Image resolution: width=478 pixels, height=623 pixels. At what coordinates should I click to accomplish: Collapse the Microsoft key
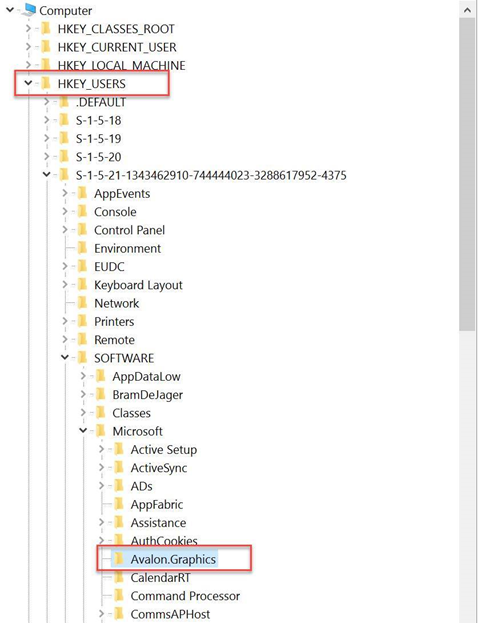point(83,431)
